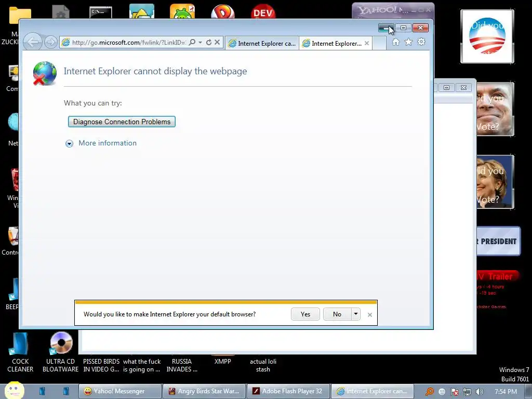Switch to Angry Birds Star Wars taskbar button
The image size is (532, 399).
pos(204,391)
